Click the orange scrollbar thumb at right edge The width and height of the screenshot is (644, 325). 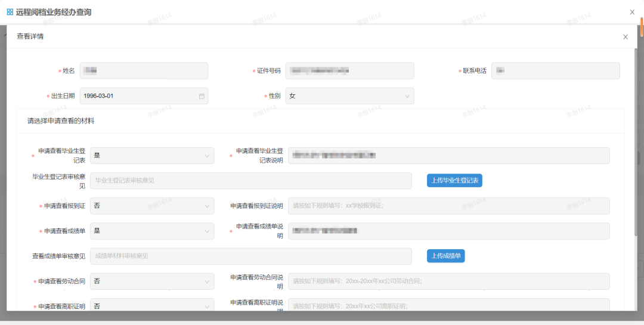642,27
